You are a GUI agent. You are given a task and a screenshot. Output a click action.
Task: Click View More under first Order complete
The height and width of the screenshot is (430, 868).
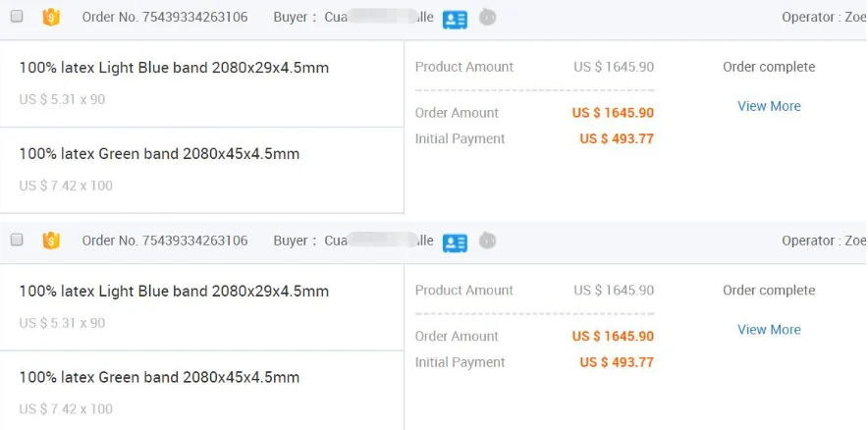[x=769, y=106]
